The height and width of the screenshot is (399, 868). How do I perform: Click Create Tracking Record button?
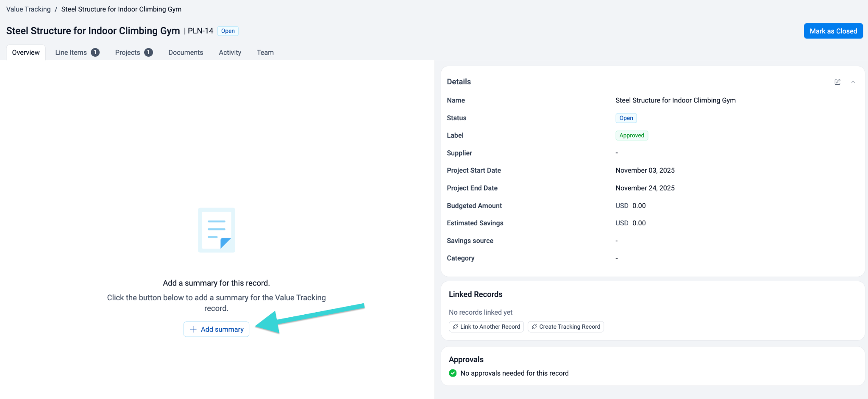point(565,327)
